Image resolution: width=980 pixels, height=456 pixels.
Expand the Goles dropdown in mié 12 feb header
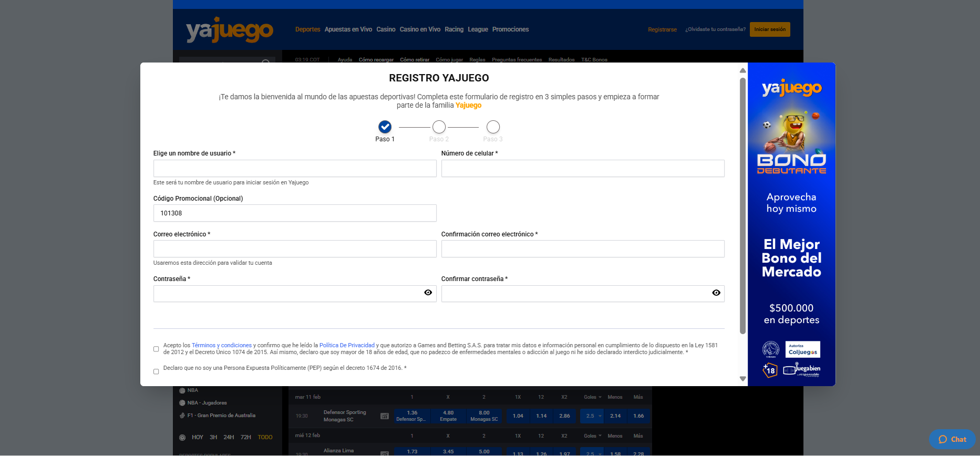tap(593, 436)
